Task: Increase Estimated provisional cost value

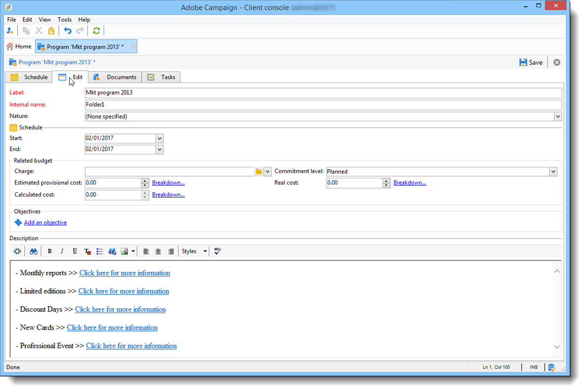Action: (x=145, y=181)
